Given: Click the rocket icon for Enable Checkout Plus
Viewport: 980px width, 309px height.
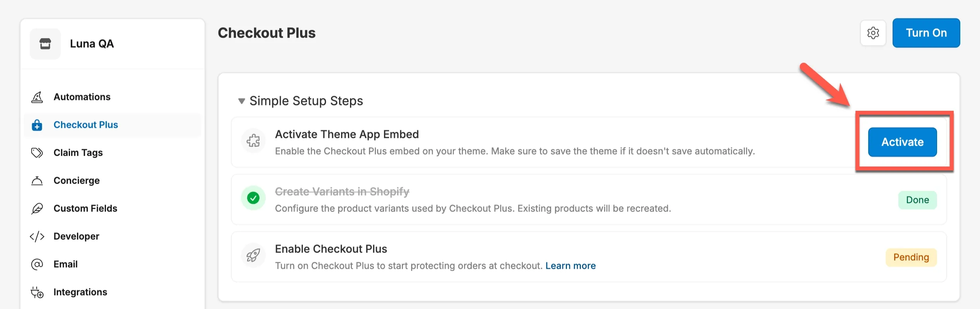Looking at the screenshot, I should pyautogui.click(x=253, y=255).
